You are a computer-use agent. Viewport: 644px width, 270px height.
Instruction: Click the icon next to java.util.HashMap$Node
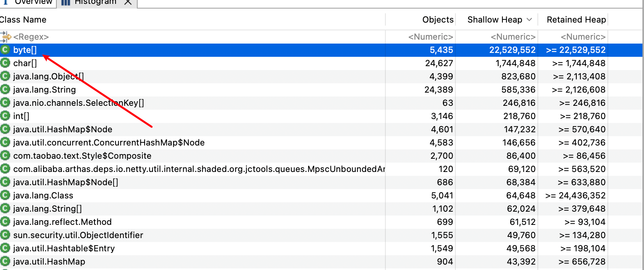click(5, 129)
